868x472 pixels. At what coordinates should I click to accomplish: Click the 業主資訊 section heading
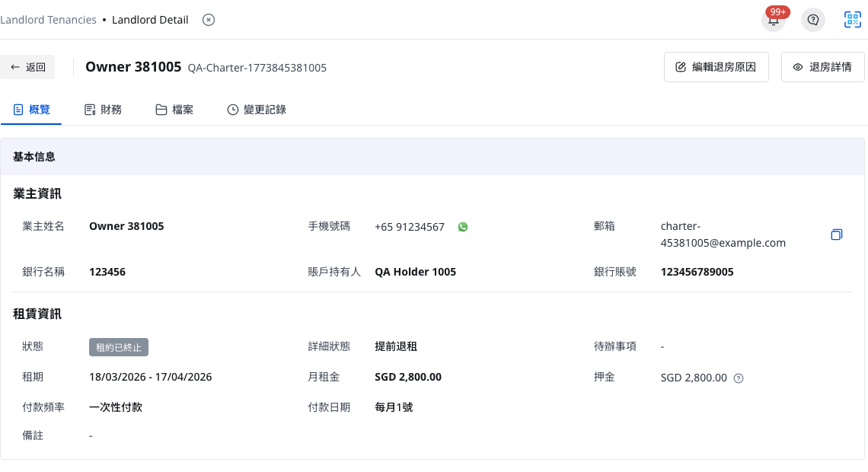coord(37,193)
